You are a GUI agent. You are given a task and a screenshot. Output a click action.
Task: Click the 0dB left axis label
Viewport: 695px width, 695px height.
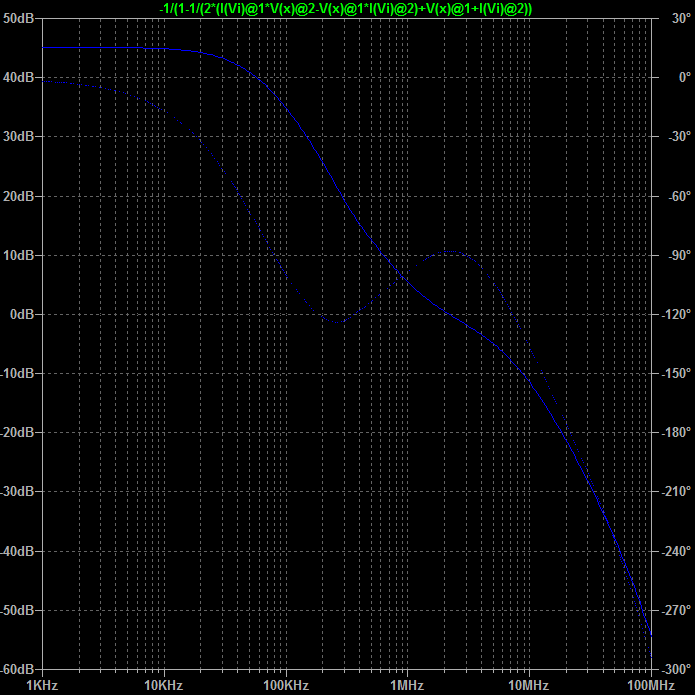click(x=22, y=314)
